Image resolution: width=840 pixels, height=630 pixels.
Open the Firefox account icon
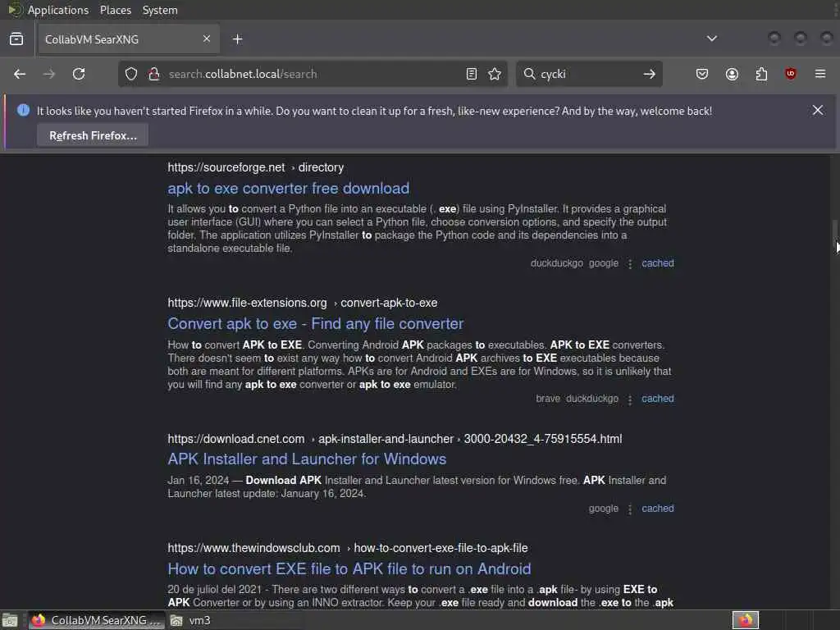(732, 74)
